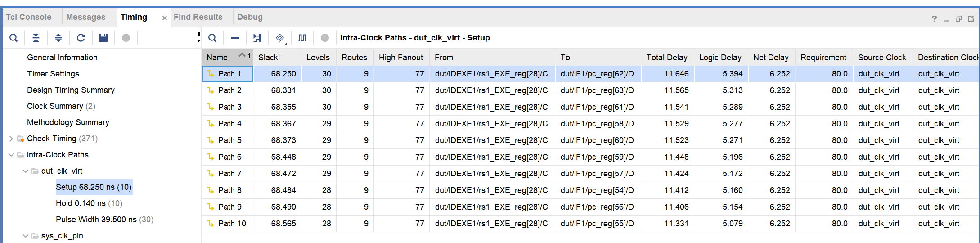Image resolution: width=980 pixels, height=243 pixels.
Task: Select Hold 0.140 ns in the tree
Action: click(x=89, y=203)
